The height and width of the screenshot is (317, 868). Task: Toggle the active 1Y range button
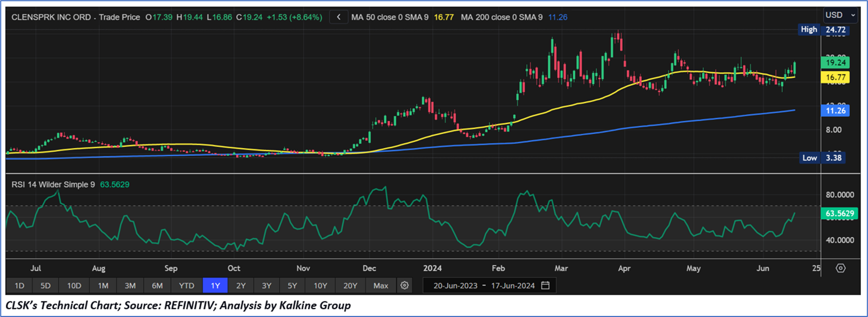215,286
